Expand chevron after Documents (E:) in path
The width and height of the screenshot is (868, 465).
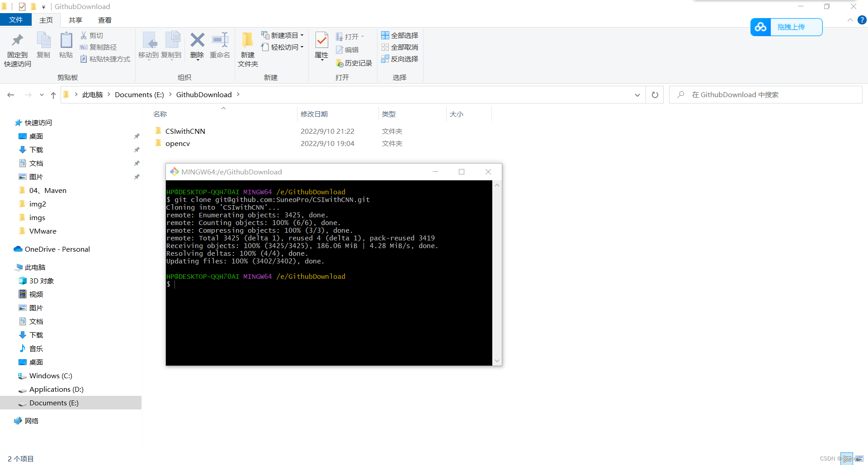170,94
